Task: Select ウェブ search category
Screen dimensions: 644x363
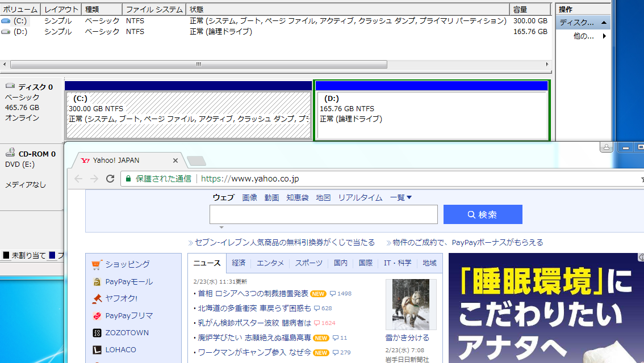Action: 223,198
